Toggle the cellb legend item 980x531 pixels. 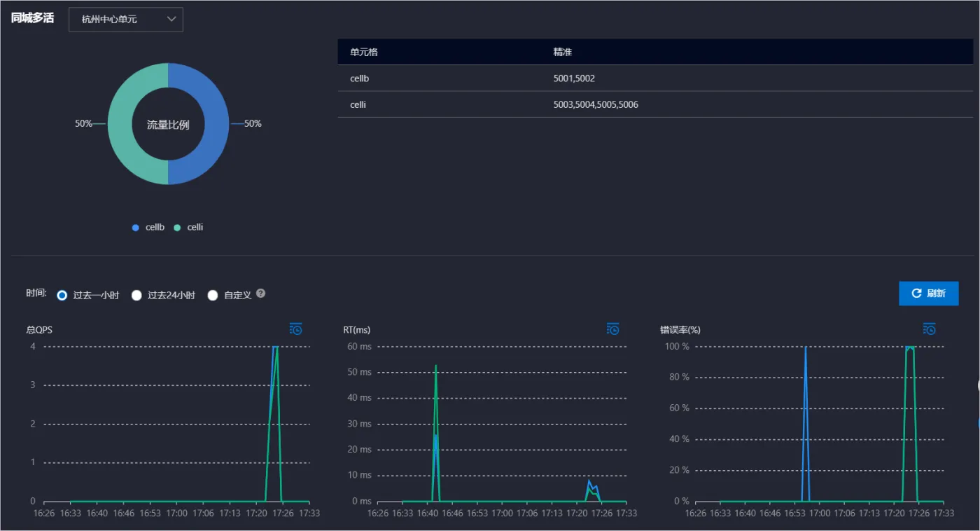[148, 228]
